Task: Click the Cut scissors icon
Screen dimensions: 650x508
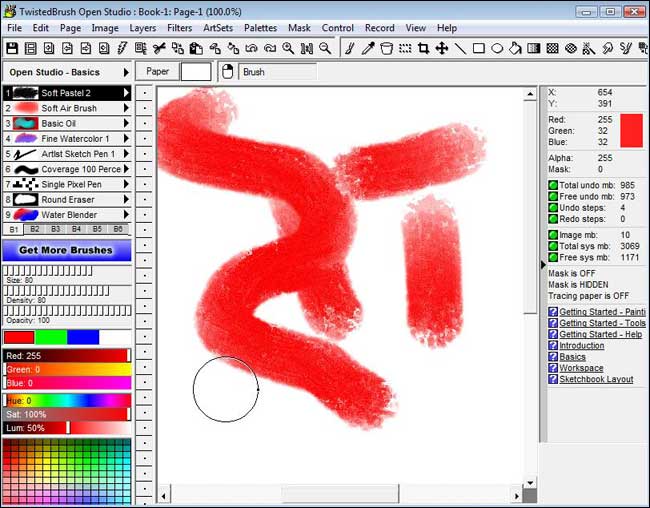Action: coord(159,49)
